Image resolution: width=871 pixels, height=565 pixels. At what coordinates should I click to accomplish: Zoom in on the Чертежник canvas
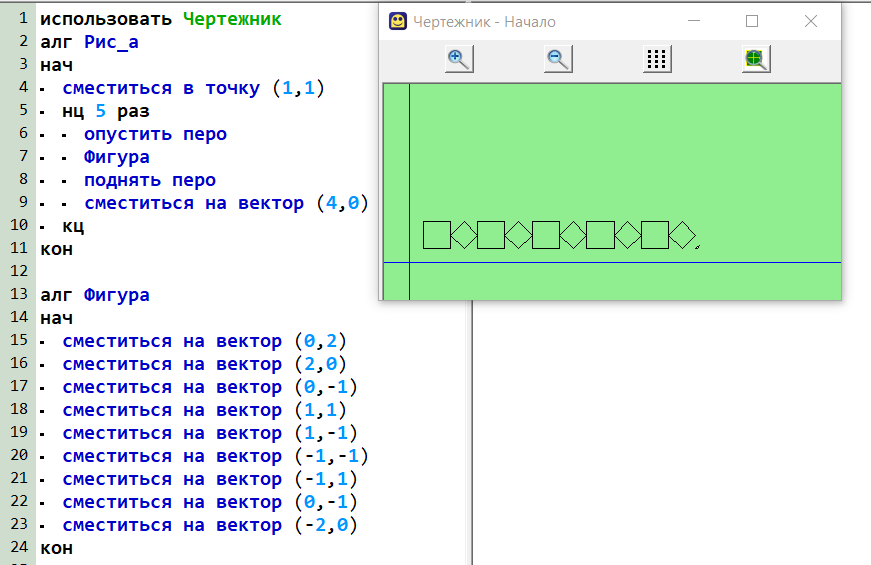coord(459,59)
